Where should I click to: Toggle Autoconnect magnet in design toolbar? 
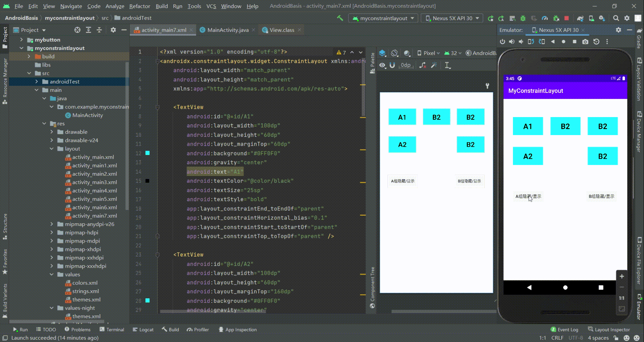coord(392,65)
